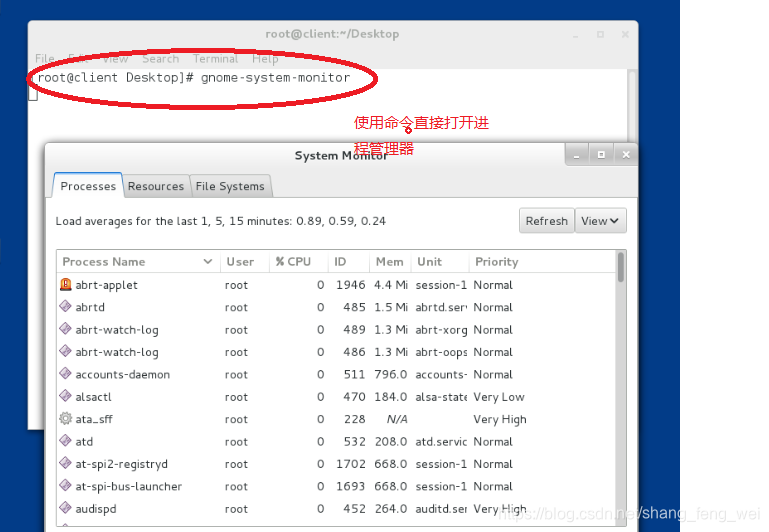The height and width of the screenshot is (532, 769).
Task: Click the abrtd process icon
Action: (65, 306)
